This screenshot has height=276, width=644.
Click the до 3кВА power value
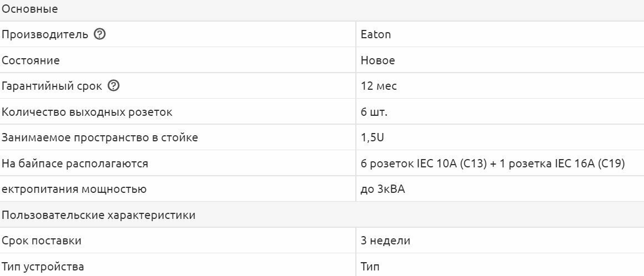pos(383,190)
